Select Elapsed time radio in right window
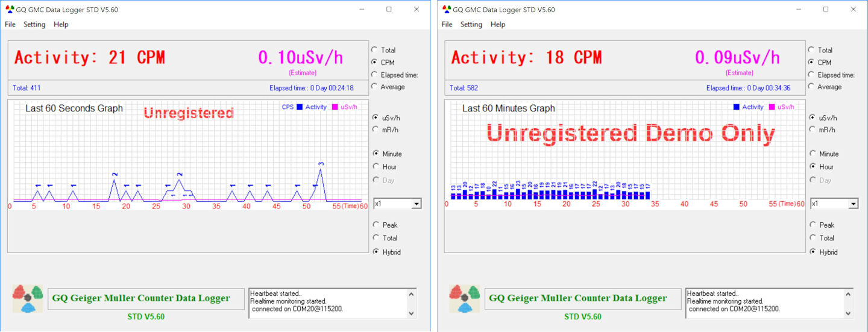The width and height of the screenshot is (868, 332). (x=811, y=75)
